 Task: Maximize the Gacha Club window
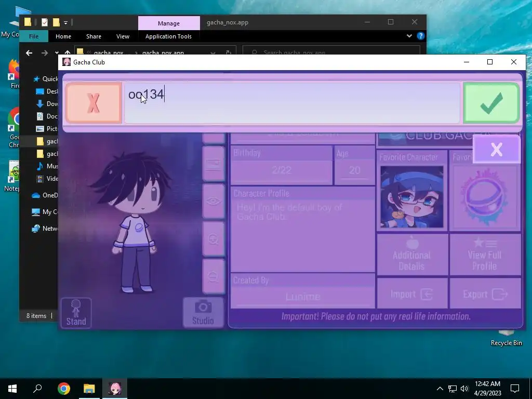pyautogui.click(x=490, y=62)
